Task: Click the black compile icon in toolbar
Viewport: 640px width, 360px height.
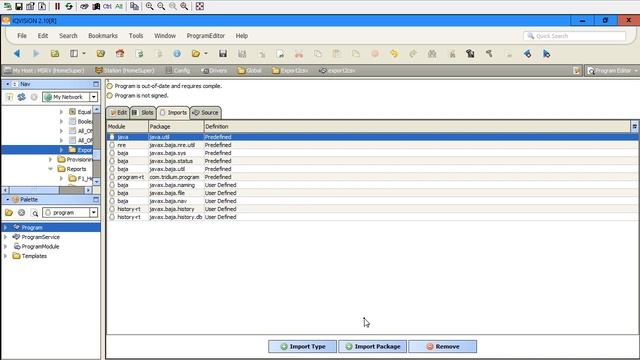Action: click(x=470, y=53)
